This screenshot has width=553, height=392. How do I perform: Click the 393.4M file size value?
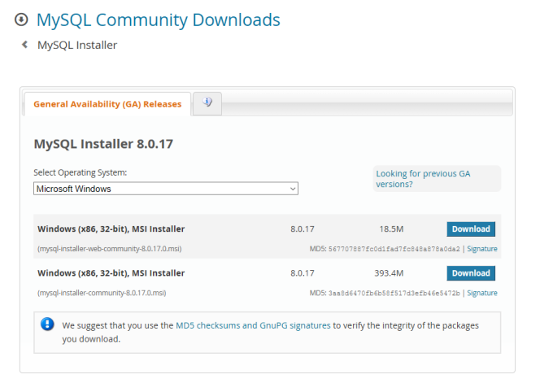tap(389, 273)
